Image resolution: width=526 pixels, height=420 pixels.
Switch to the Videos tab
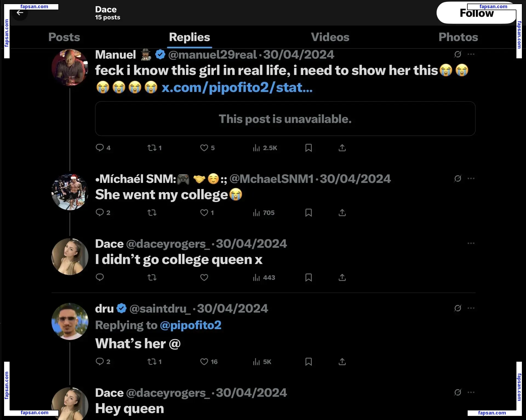330,37
